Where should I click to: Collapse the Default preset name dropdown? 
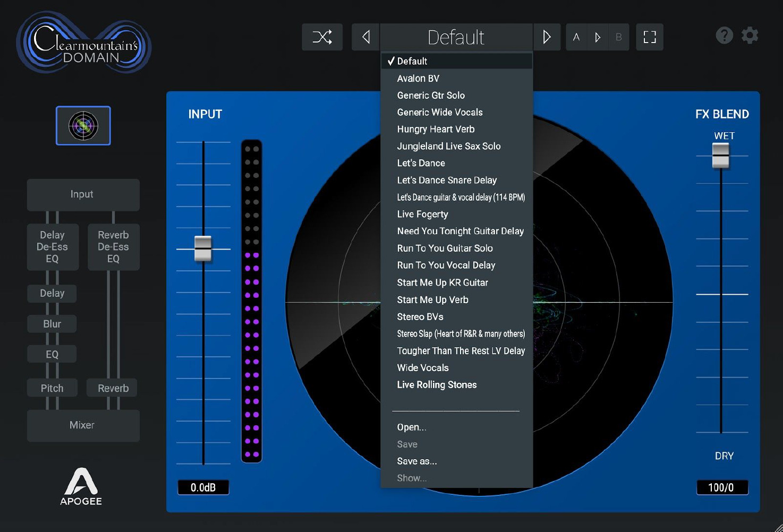point(456,37)
